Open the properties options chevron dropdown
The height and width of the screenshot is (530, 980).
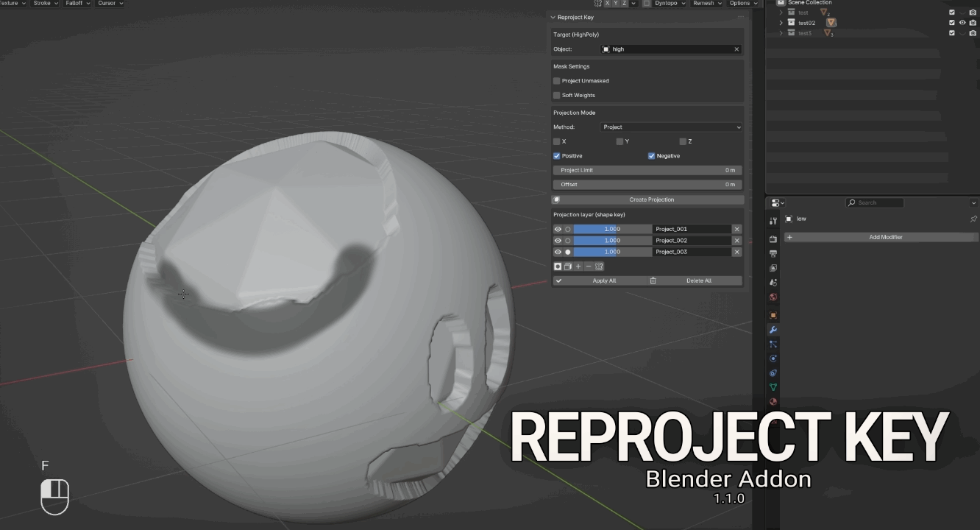click(974, 202)
